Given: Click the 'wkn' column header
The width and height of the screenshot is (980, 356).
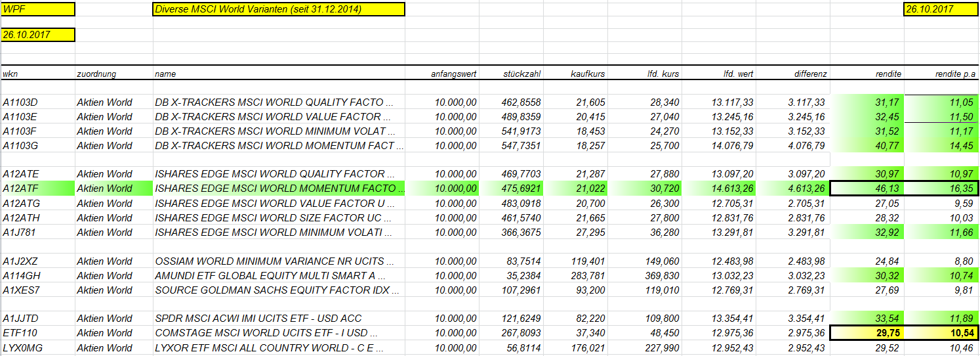Looking at the screenshot, I should 10,74.
